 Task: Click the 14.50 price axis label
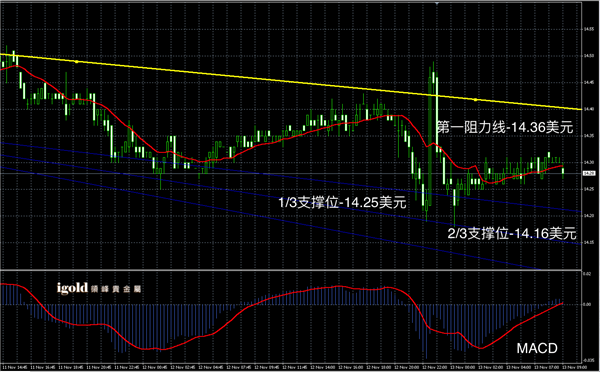coord(588,56)
